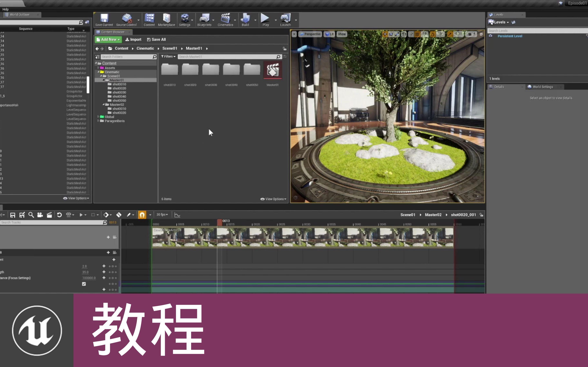Open the Filters dropdown in Content Browser
Image resolution: width=588 pixels, height=367 pixels.
[x=168, y=56]
